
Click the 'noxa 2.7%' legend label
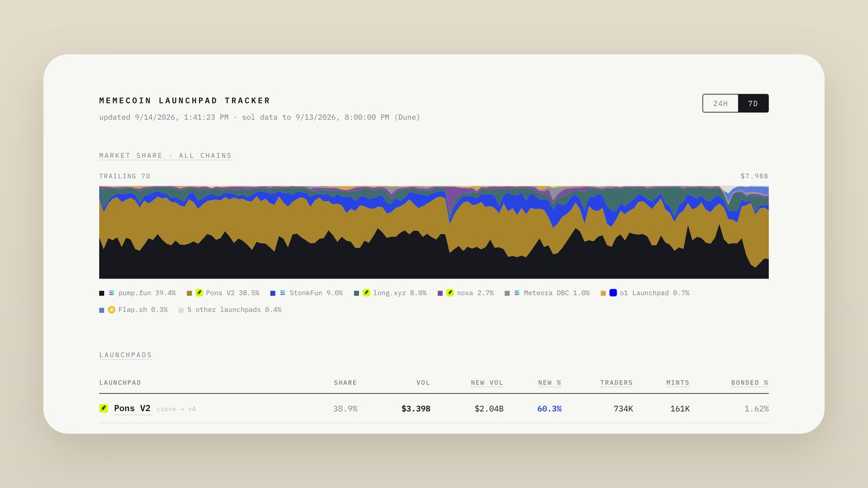click(x=476, y=293)
